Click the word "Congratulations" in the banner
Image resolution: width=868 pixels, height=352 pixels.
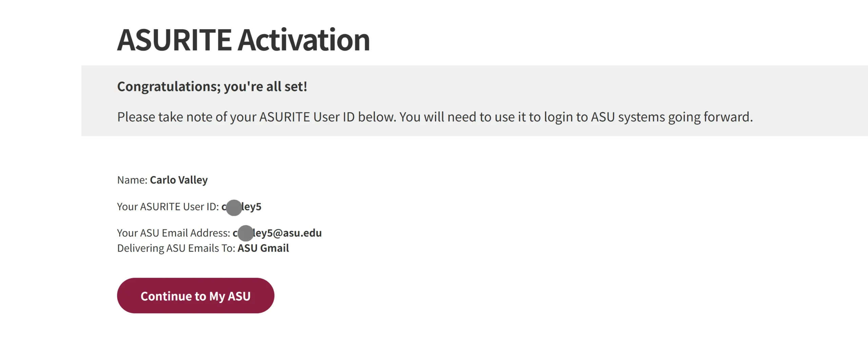tap(169, 87)
